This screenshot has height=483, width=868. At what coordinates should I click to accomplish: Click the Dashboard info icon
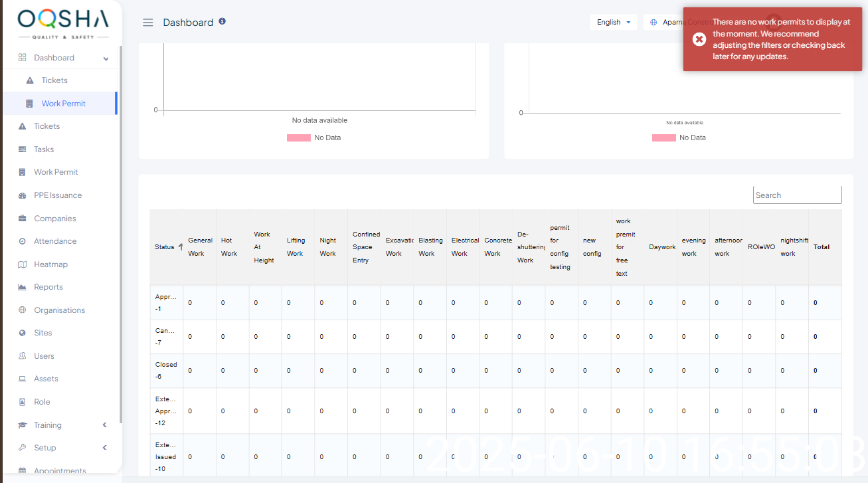222,21
